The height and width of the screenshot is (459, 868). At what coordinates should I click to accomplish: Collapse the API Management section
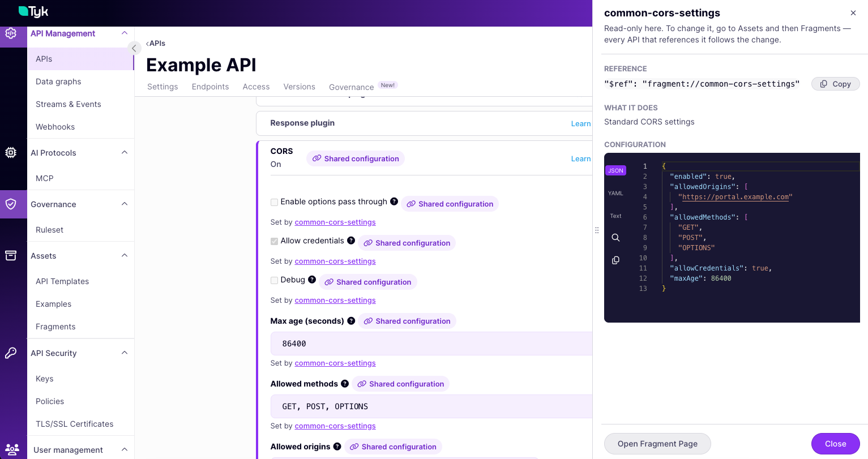click(x=125, y=33)
